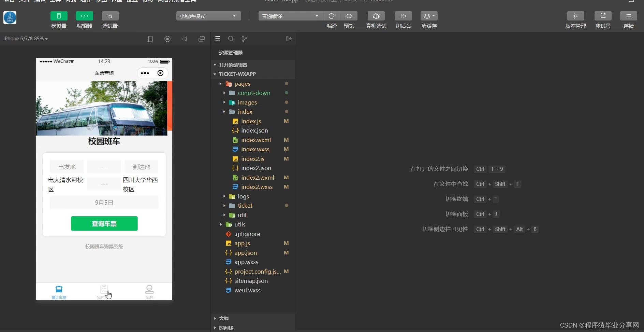The image size is (644, 332).
Task: Open the index.wxml file
Action: [x=253, y=140]
